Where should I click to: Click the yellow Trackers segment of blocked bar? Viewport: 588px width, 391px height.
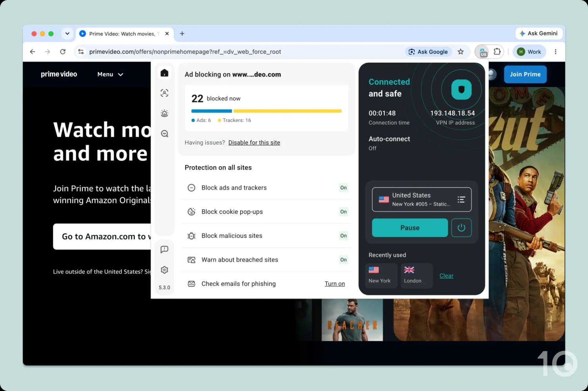(x=288, y=111)
